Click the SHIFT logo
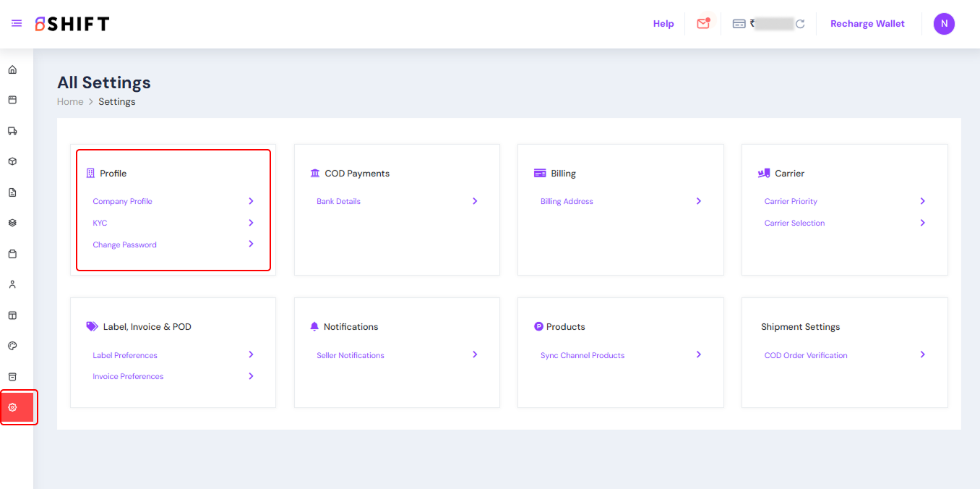The width and height of the screenshot is (980, 489). [x=72, y=24]
